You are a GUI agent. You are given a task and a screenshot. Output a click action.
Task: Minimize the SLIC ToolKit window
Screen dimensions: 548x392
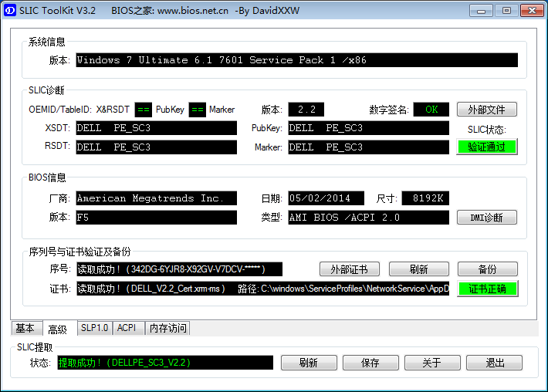pyautogui.click(x=482, y=11)
